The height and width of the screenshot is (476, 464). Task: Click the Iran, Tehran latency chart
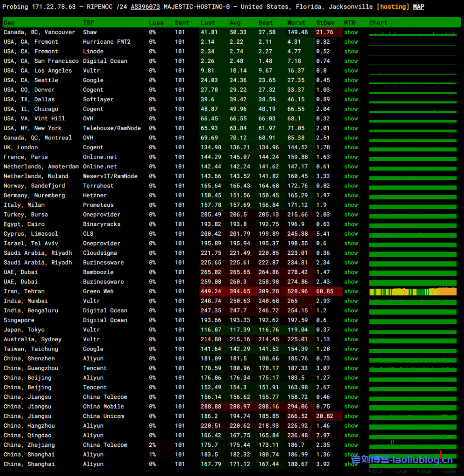pos(412,291)
